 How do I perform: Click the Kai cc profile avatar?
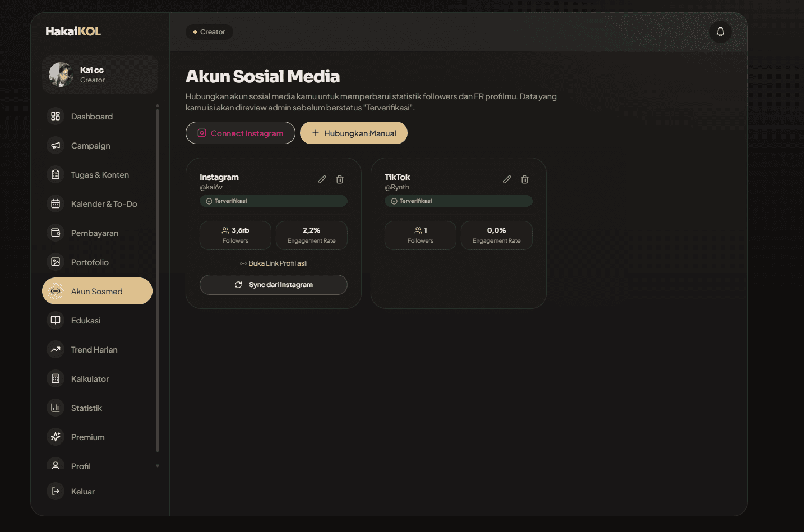(x=61, y=75)
